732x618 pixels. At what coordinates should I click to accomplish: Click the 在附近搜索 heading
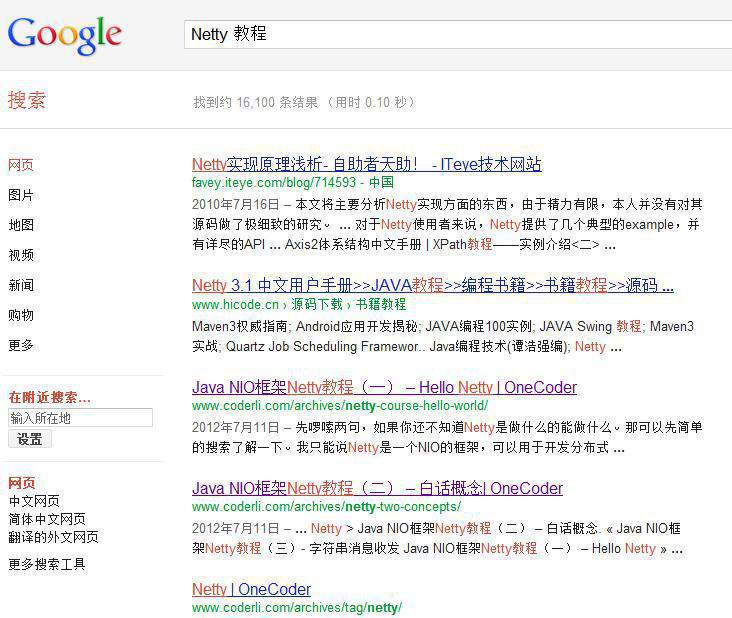pos(49,398)
